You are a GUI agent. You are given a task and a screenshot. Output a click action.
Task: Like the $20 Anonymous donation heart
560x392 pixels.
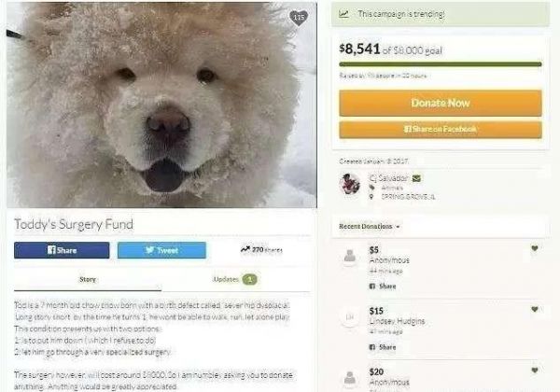534,371
